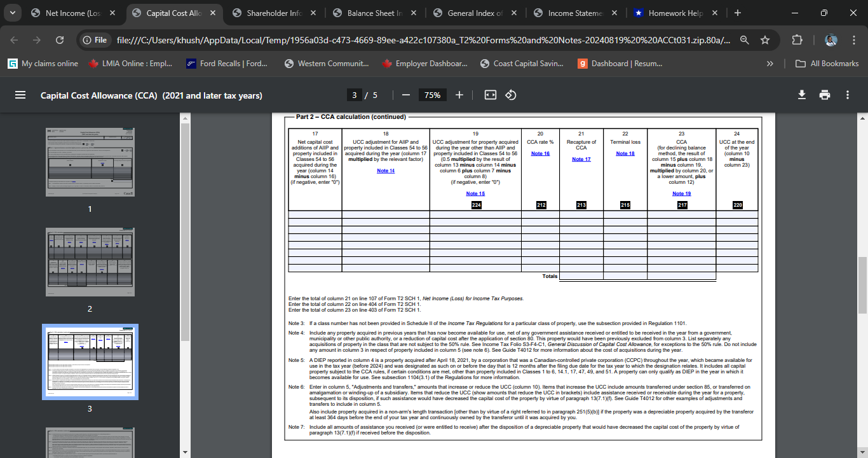Show more hidden bookmarks chevron
This screenshot has width=868, height=458.
pos(770,64)
